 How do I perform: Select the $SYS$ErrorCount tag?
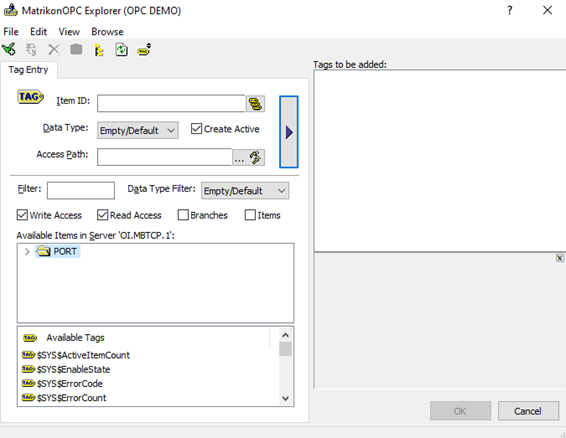71,398
